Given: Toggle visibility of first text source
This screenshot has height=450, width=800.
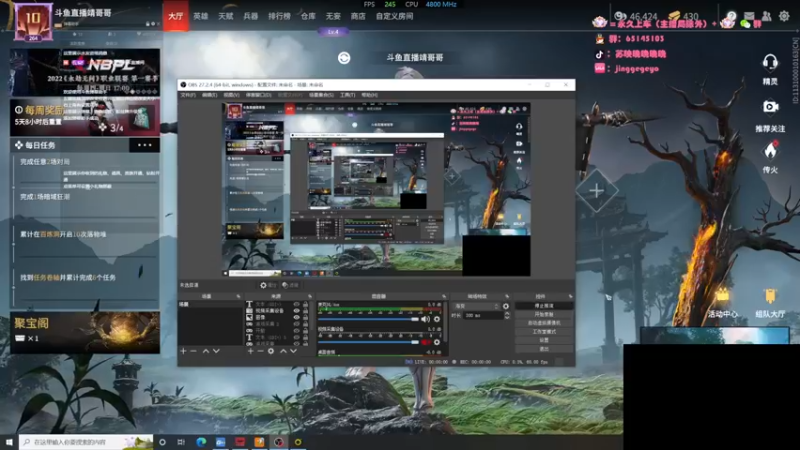Looking at the screenshot, I should 296,304.
